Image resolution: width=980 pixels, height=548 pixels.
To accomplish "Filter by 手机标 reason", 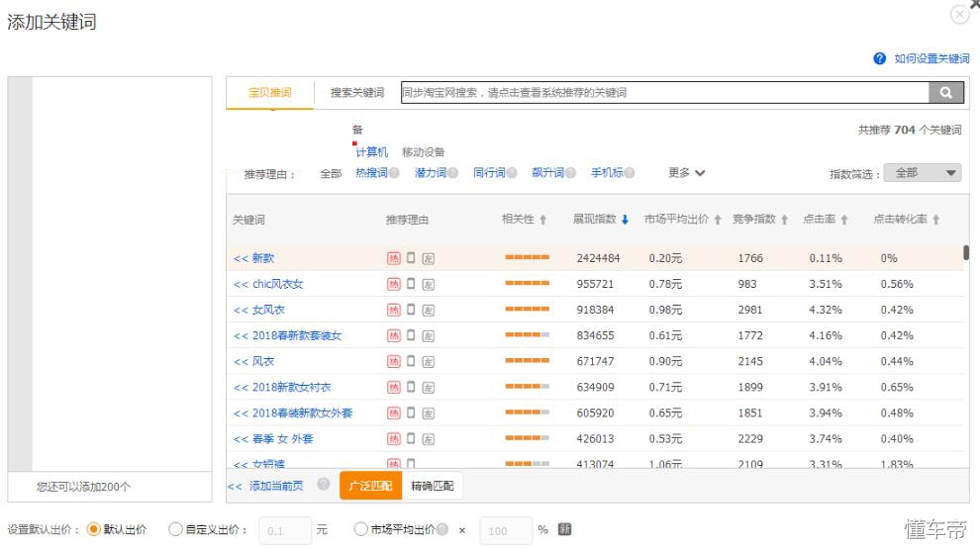I will pyautogui.click(x=607, y=173).
